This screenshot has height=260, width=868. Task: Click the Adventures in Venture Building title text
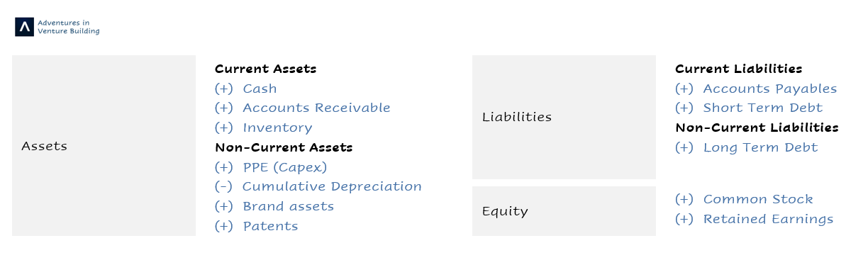tap(69, 27)
